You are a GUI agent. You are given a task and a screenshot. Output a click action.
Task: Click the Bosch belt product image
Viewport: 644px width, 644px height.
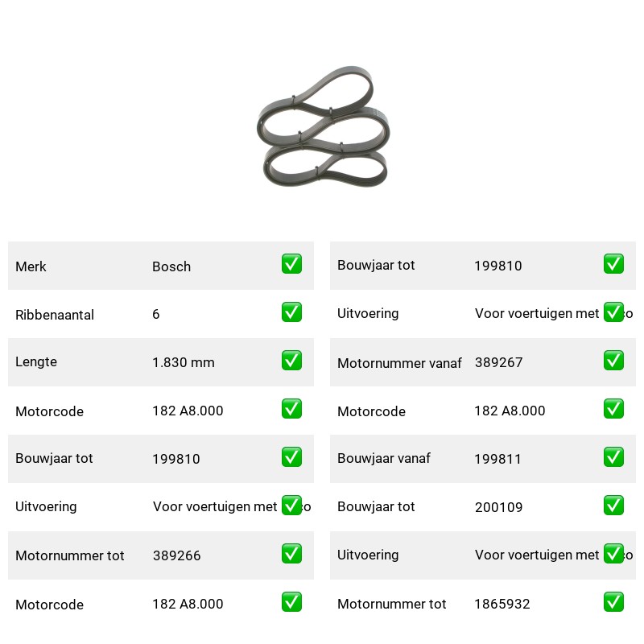click(323, 126)
